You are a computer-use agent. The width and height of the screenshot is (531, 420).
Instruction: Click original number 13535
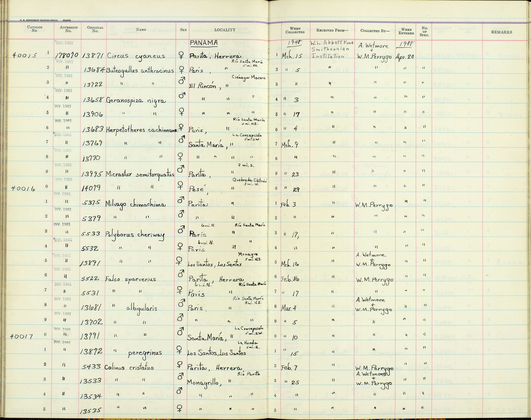pyautogui.click(x=90, y=411)
